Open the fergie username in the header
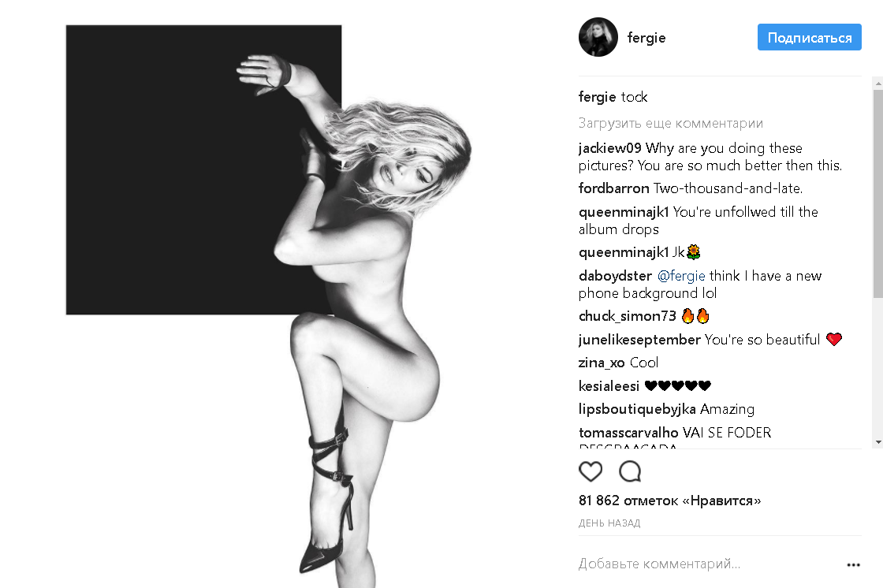 click(646, 38)
